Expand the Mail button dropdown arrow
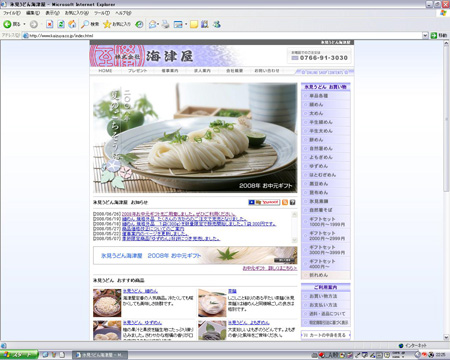 coord(158,24)
